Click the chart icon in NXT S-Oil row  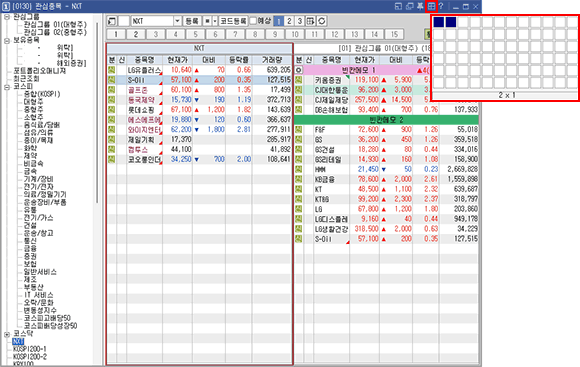[112, 80]
